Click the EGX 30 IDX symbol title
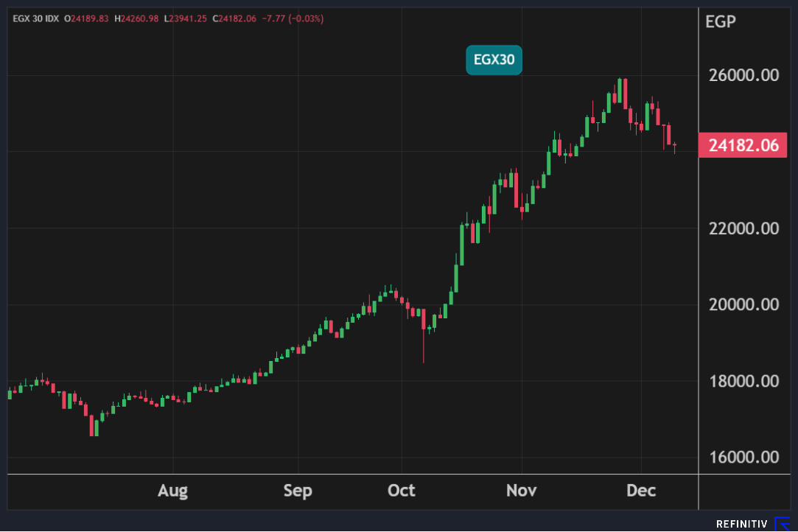 36,18
